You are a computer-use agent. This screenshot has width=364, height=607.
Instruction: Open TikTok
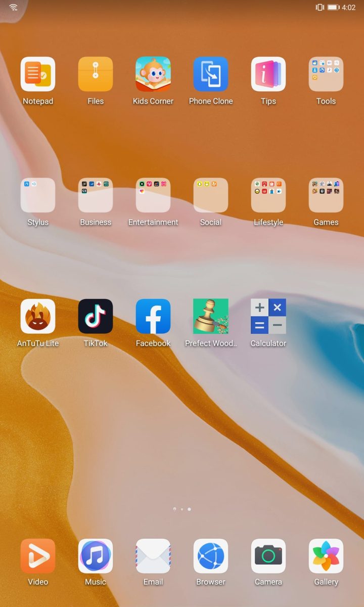click(x=96, y=316)
